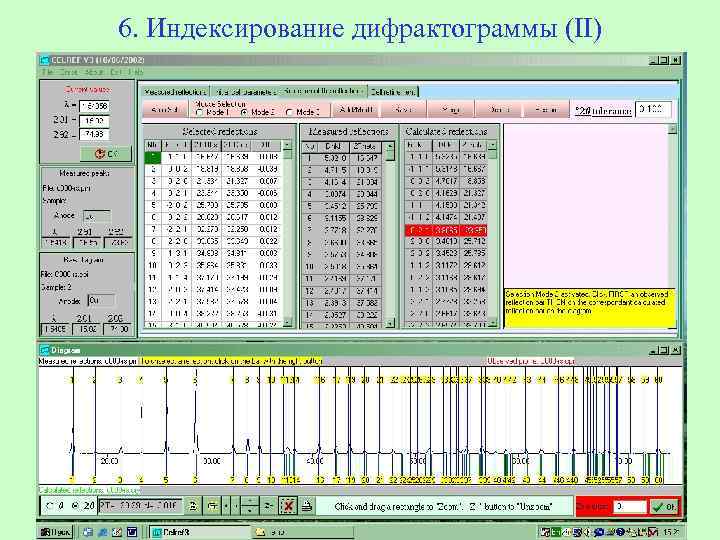
Task: Click the green selected first cell in Selected reflections
Action: [153, 157]
